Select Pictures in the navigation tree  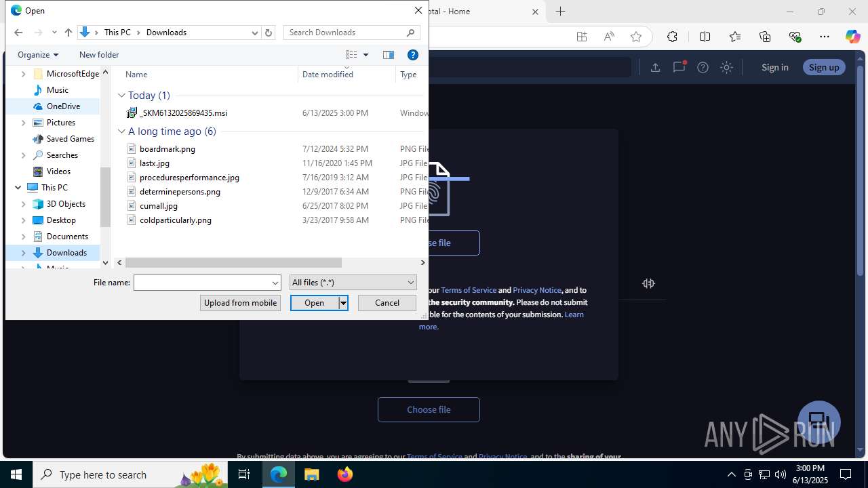coord(60,123)
